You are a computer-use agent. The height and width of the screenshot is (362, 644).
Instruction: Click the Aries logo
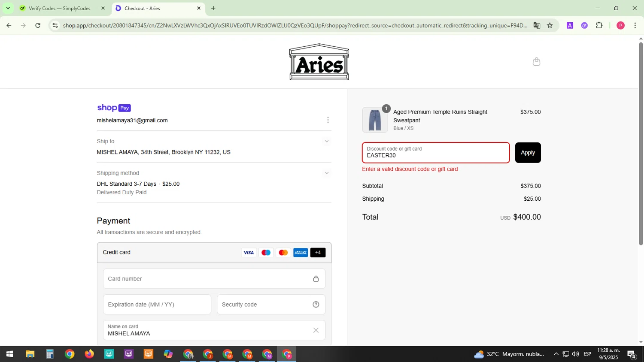pyautogui.click(x=319, y=62)
